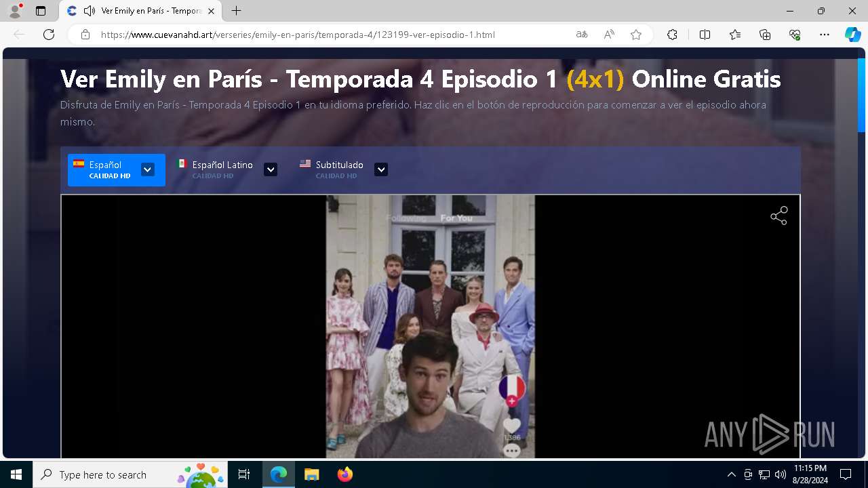Click the French flag follow button
Viewport: 868px width, 488px height.
(x=512, y=388)
